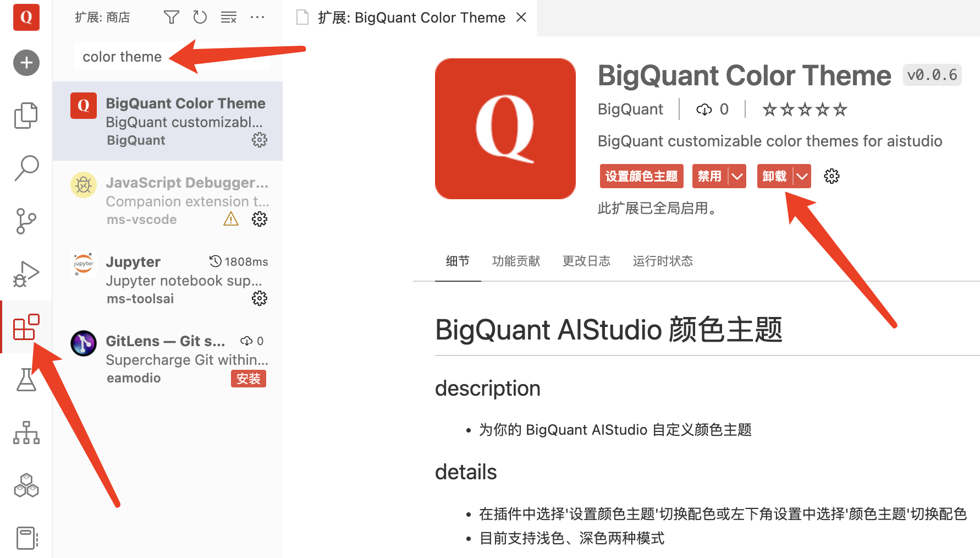The height and width of the screenshot is (558, 980).
Task: Click the v0.0.6 version badge
Action: click(x=932, y=75)
